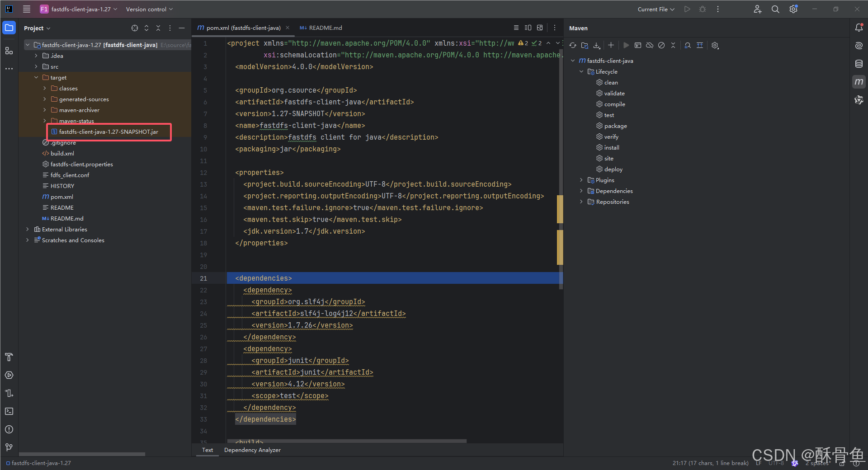Expand External Libraries node
Image resolution: width=868 pixels, height=470 pixels.
(x=28, y=230)
